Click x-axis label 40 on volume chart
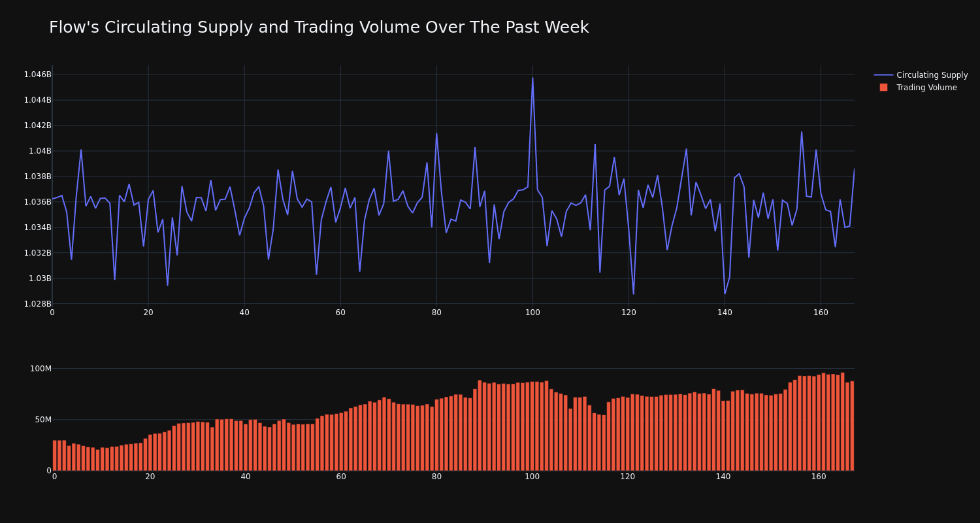 tap(246, 477)
